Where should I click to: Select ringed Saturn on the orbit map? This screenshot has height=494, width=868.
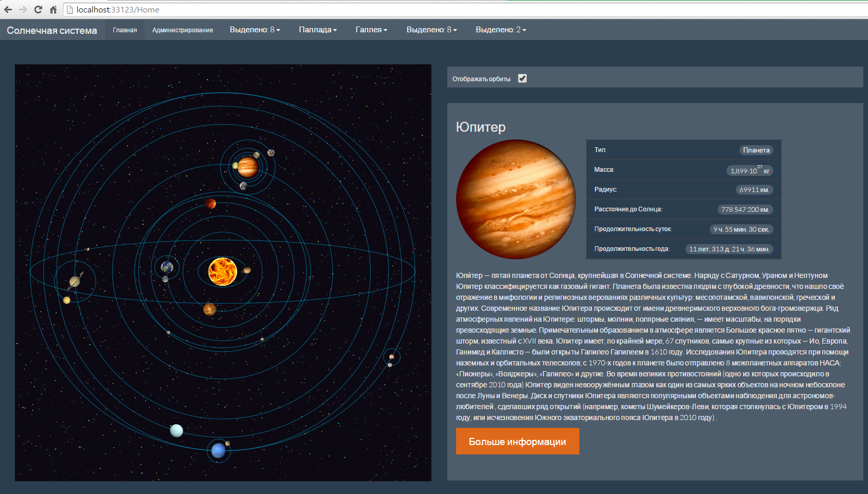(75, 282)
